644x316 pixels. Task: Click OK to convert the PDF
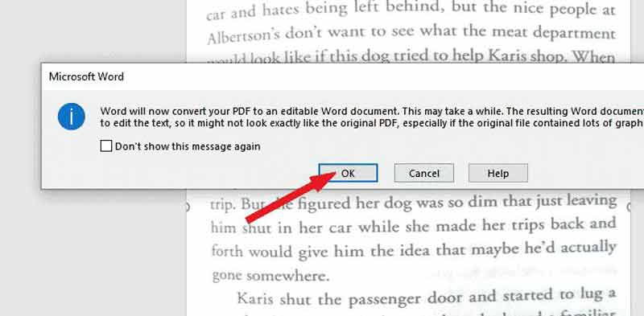coord(348,173)
